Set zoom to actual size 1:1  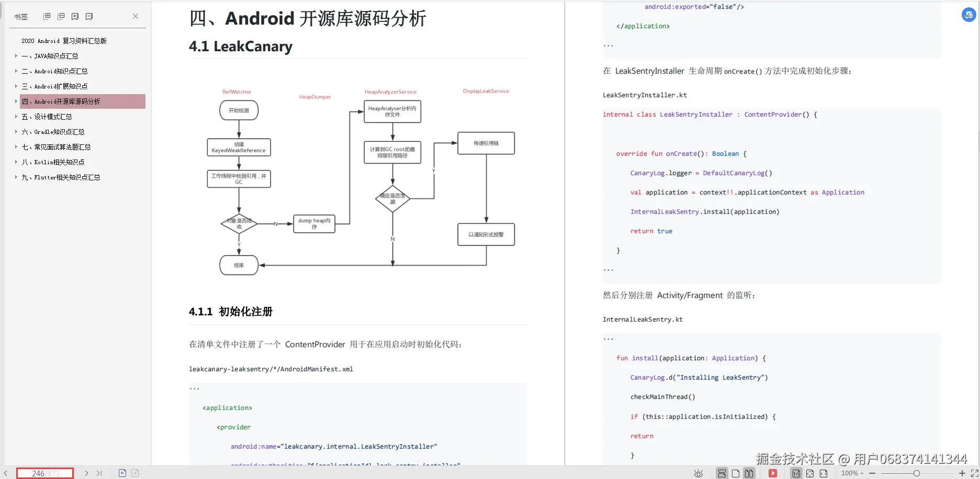point(796,473)
